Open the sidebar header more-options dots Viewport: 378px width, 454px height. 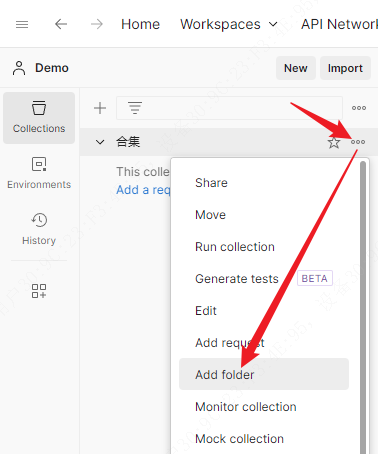[x=359, y=108]
